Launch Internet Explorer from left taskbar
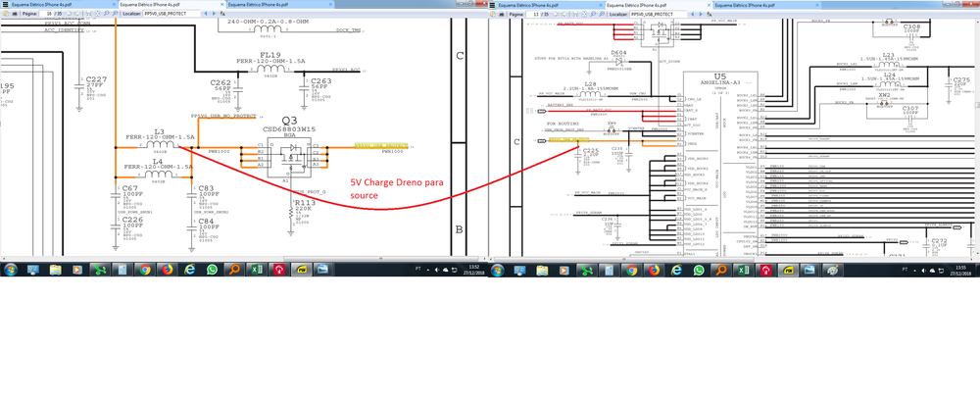The image size is (980, 402). (189, 269)
